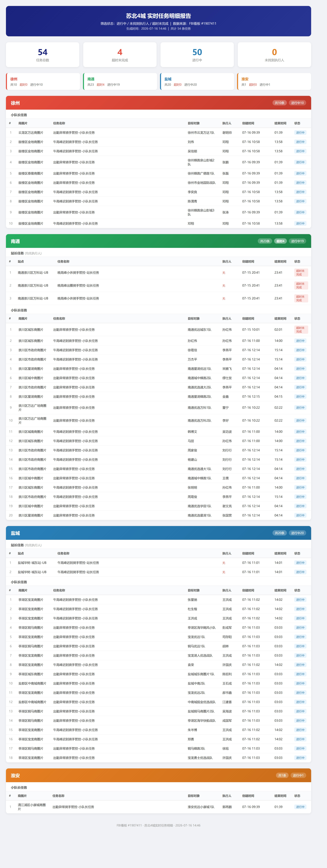Open the 徐州 city summary card showing 共10
The width and height of the screenshot is (327, 868).
click(43, 82)
